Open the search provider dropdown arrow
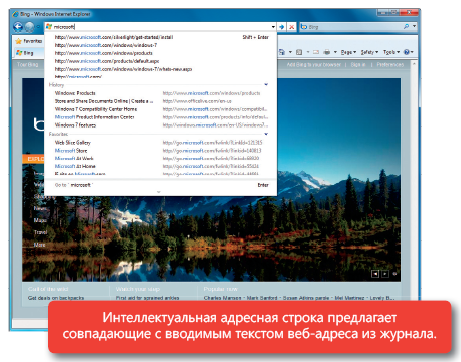Image resolution: width=461 pixels, height=362 pixels. (414, 26)
